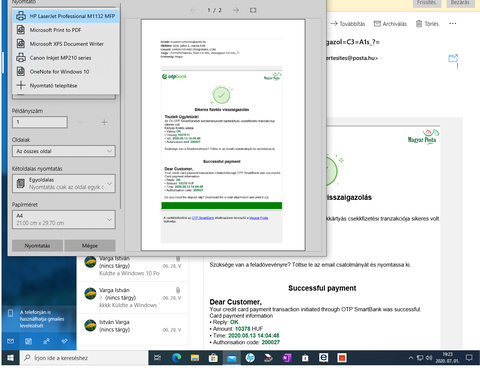This screenshot has height=384, width=480.
Task: Click the To Do checkmark icon in sidebar
Action: click(x=64, y=341)
